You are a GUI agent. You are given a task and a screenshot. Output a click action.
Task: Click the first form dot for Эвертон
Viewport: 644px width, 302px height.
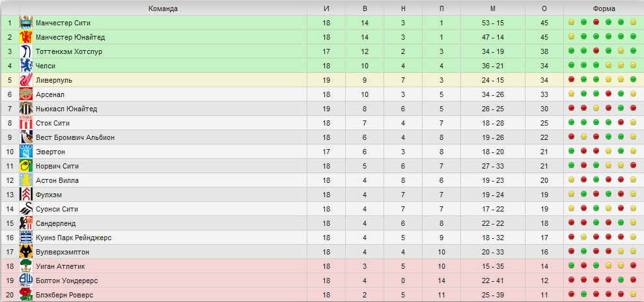(571, 151)
